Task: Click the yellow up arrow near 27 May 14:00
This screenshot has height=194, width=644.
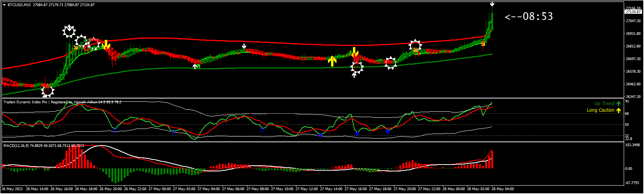Action: pos(332,61)
